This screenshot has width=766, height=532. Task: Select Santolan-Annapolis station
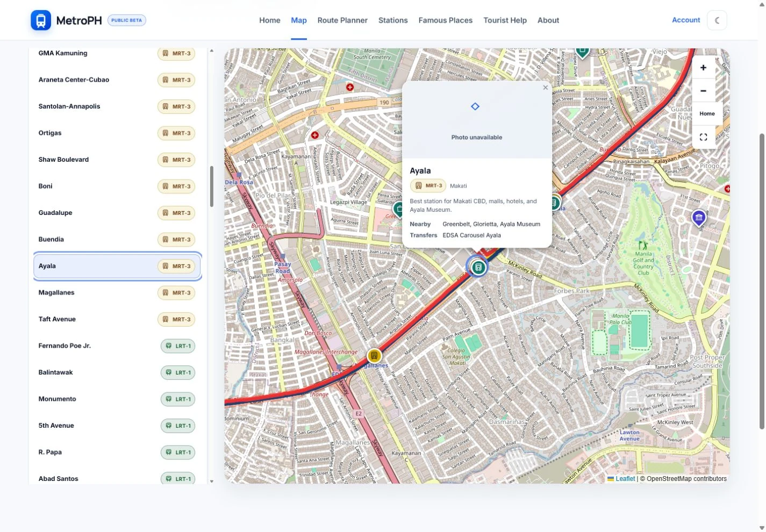(117, 106)
